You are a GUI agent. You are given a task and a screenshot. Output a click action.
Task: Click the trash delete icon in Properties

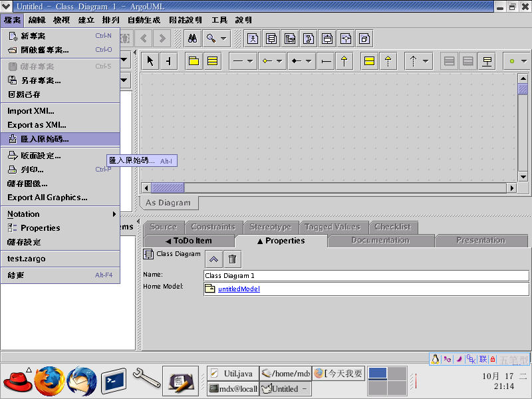pos(232,259)
